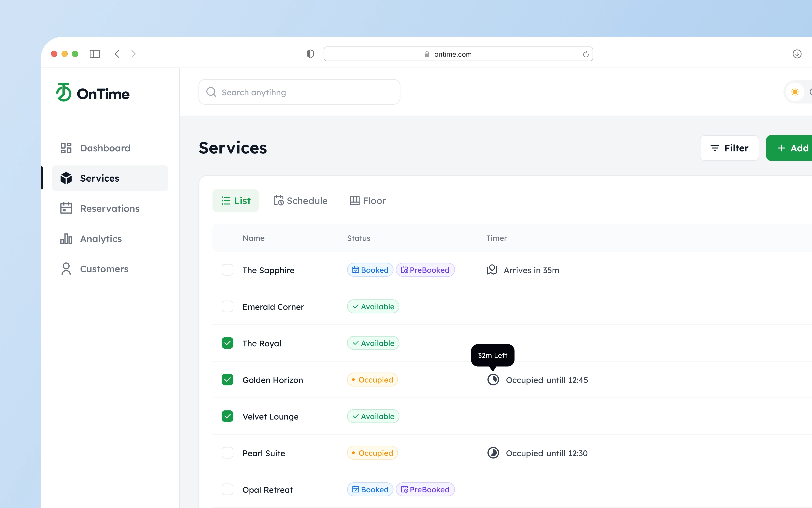This screenshot has height=508, width=812.
Task: Click 'Arrives in 35m' timer text
Action: coord(531,270)
